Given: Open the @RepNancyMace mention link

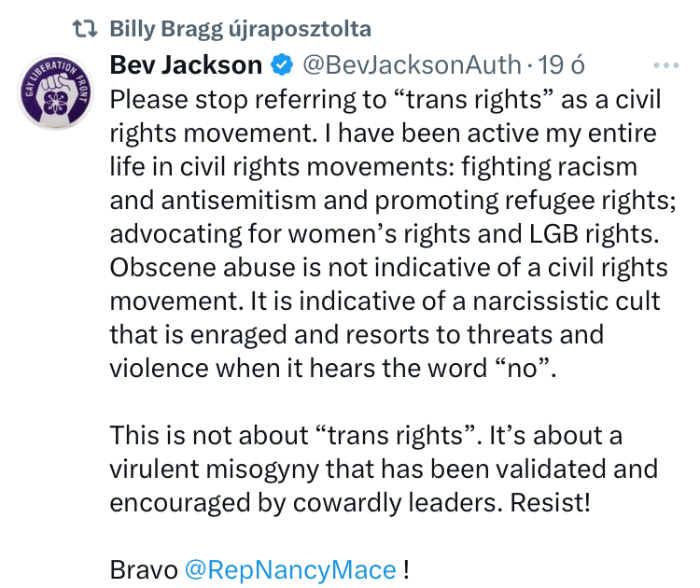Looking at the screenshot, I should 290,569.
